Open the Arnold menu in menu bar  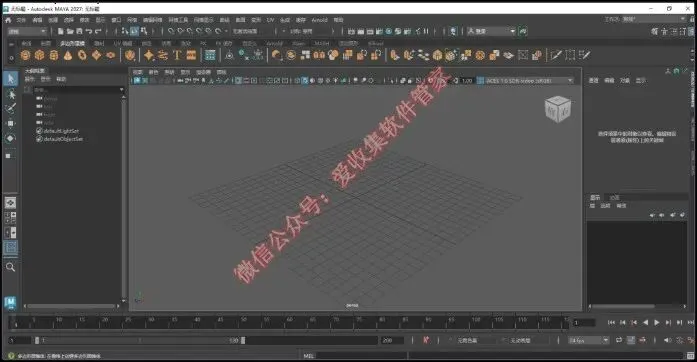coord(319,20)
